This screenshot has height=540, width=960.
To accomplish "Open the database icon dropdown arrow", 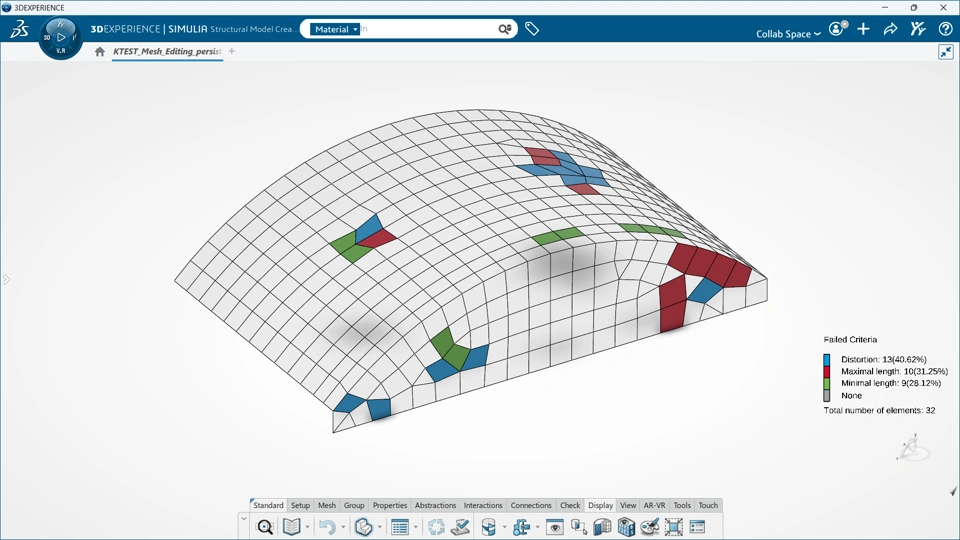I will coord(504,527).
